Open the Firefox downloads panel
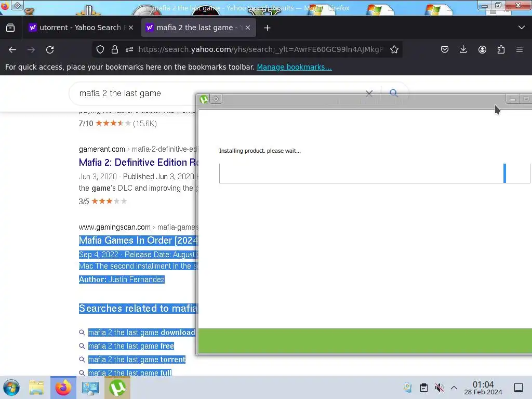 point(463,49)
